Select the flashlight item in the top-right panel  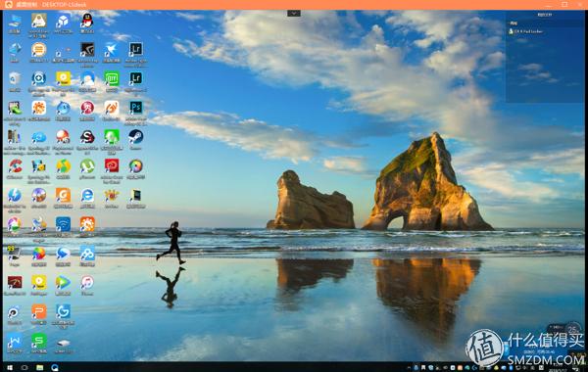[x=526, y=31]
